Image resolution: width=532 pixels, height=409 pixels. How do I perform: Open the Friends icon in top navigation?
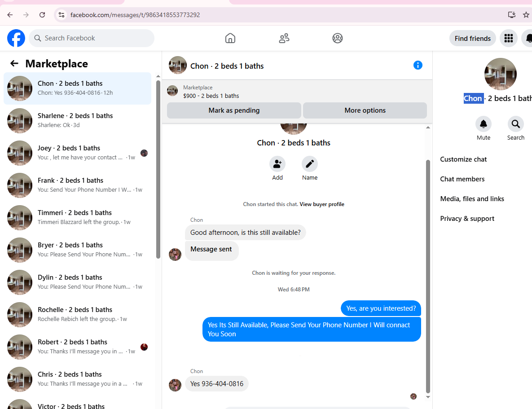pyautogui.click(x=284, y=38)
